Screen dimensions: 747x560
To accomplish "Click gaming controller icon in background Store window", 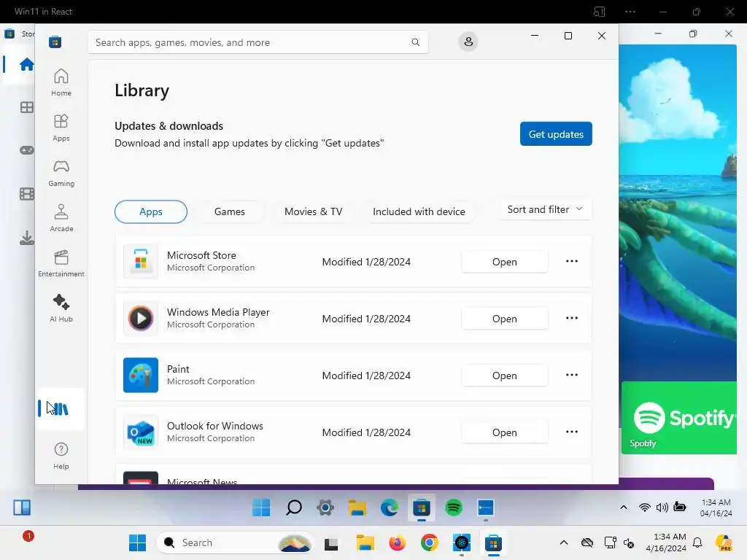I will pyautogui.click(x=27, y=150).
